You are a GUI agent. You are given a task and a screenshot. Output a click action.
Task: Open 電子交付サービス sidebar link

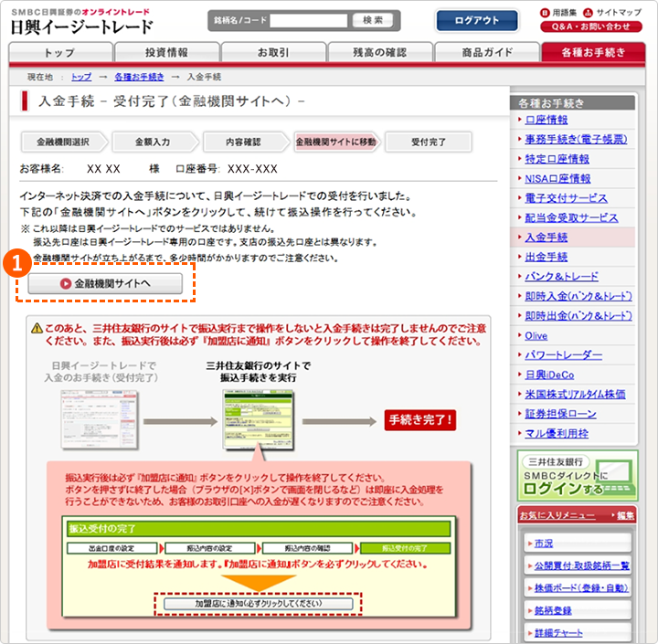pyautogui.click(x=566, y=198)
